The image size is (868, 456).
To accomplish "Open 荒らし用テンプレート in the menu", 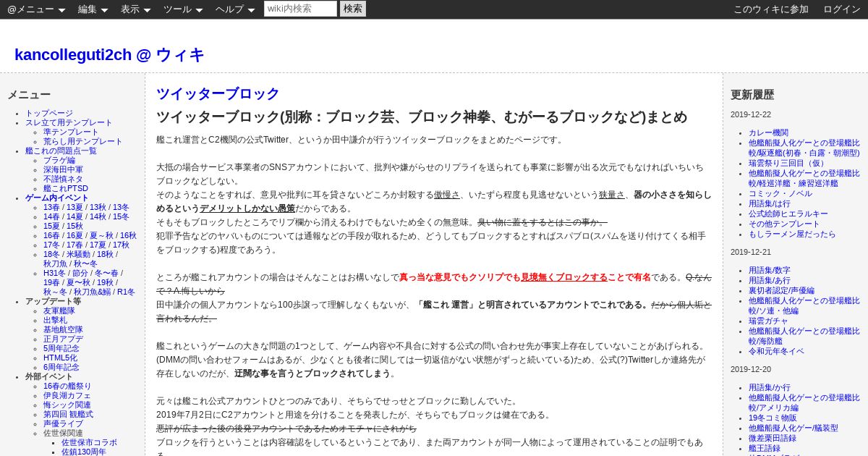I will 82,142.
